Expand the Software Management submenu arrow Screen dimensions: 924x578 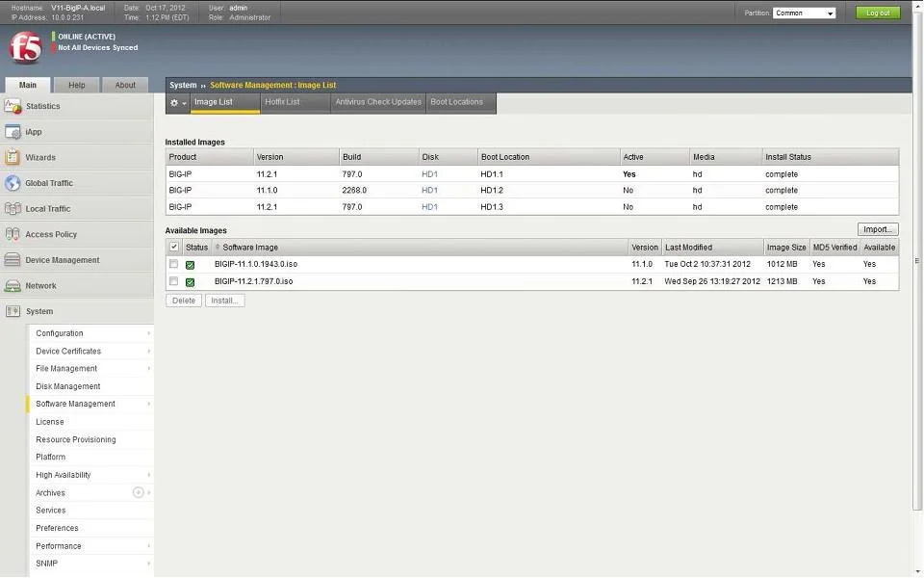148,404
